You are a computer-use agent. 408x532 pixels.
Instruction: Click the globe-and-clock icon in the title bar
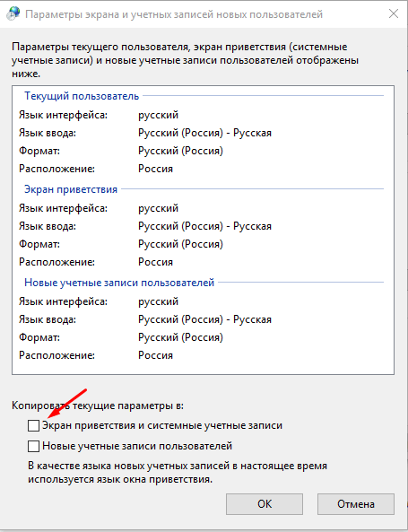click(x=13, y=14)
